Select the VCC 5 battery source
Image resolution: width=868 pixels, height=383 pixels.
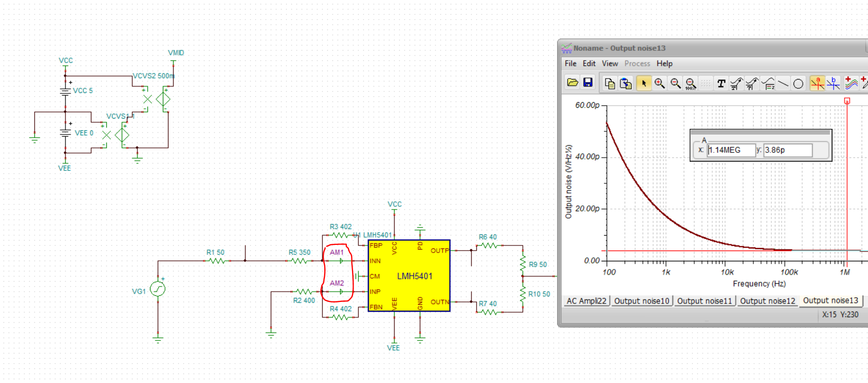65,92
